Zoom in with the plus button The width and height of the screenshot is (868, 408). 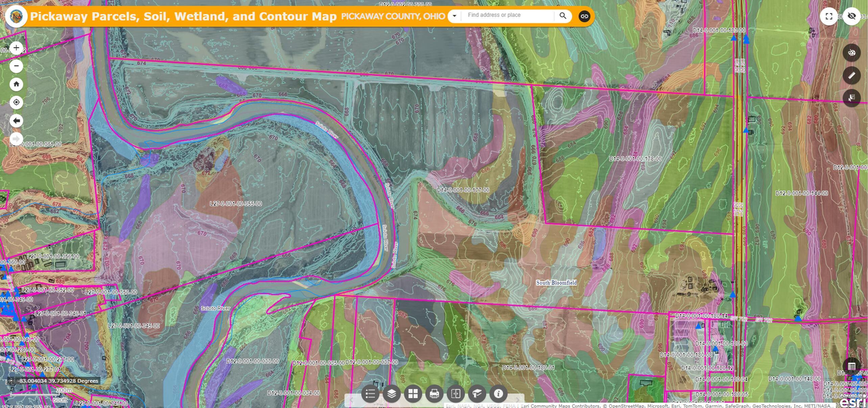pyautogui.click(x=16, y=48)
